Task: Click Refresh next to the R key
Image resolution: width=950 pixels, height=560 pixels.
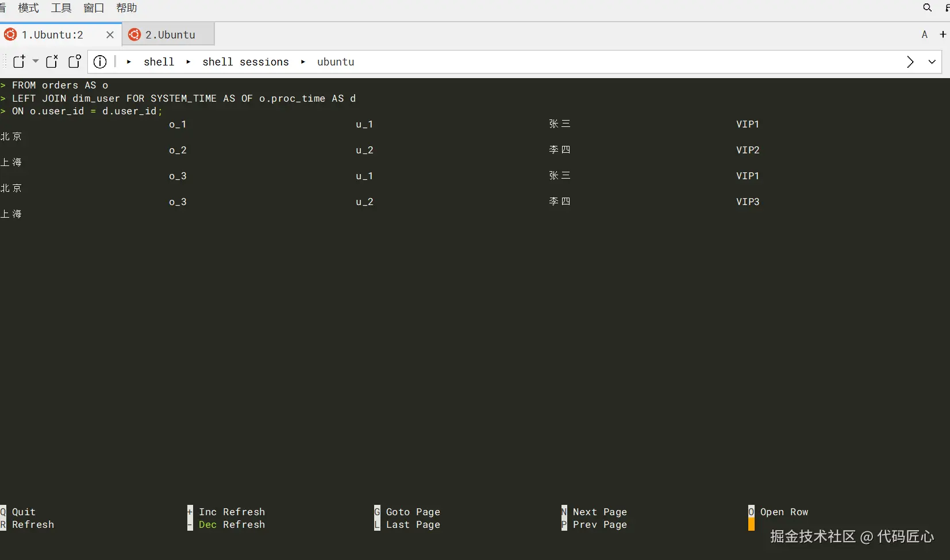Action: tap(33, 524)
